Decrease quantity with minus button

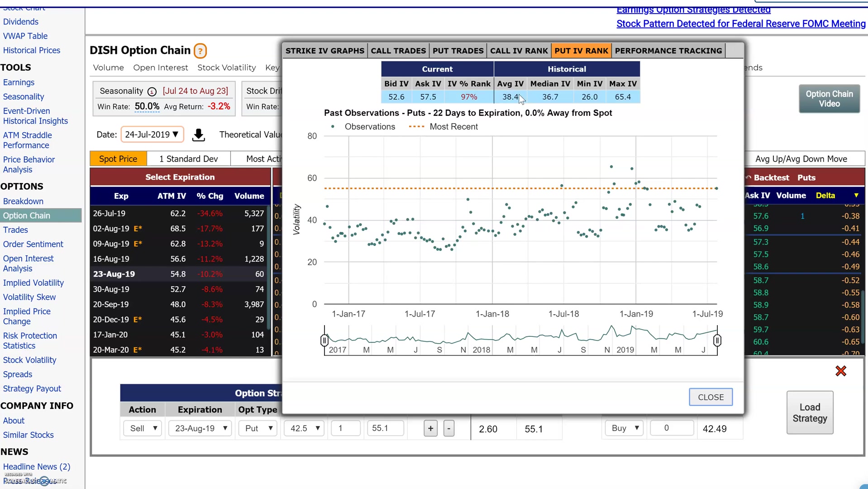(448, 428)
